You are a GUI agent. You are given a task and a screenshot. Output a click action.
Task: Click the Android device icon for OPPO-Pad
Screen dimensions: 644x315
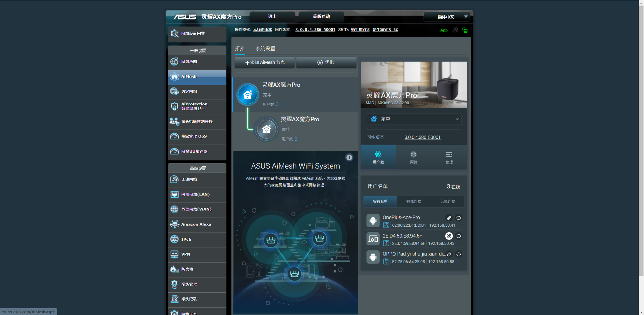[373, 257]
